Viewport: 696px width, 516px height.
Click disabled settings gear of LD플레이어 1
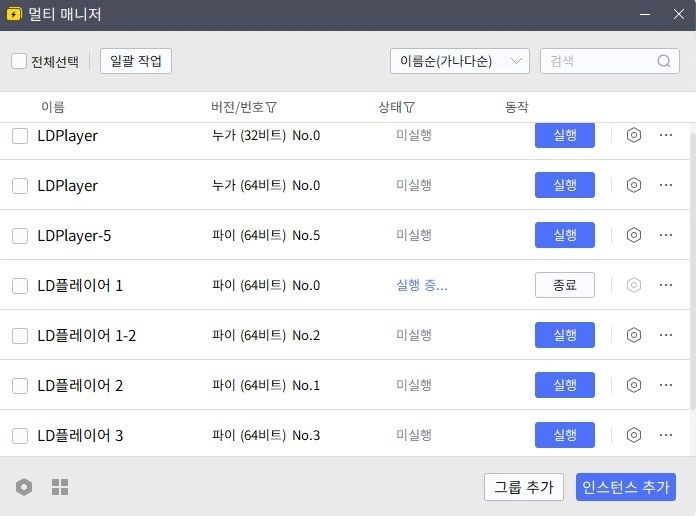(x=633, y=285)
